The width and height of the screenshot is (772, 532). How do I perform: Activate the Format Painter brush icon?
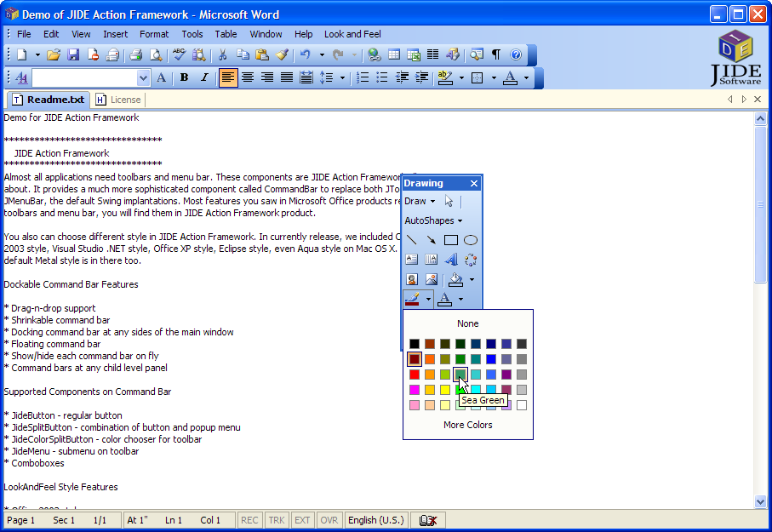coord(282,54)
